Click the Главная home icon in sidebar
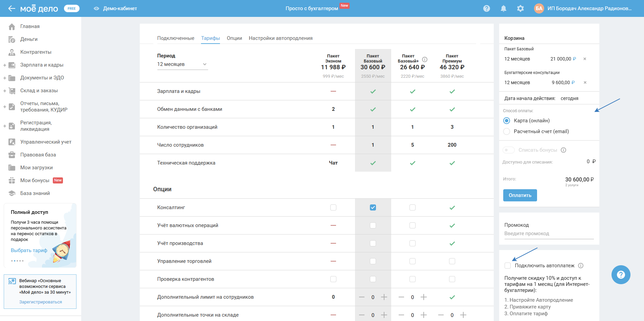This screenshot has height=321, width=644. [12, 27]
